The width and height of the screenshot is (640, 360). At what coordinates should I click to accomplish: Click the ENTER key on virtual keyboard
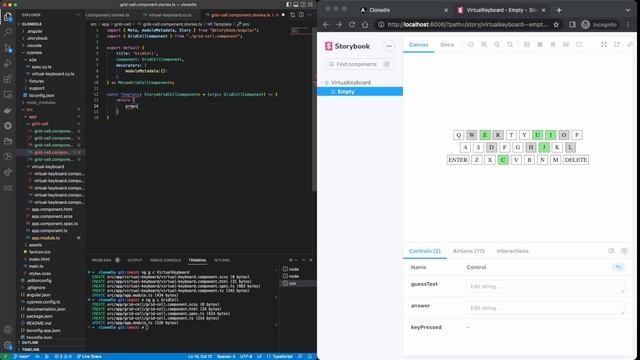(x=458, y=160)
